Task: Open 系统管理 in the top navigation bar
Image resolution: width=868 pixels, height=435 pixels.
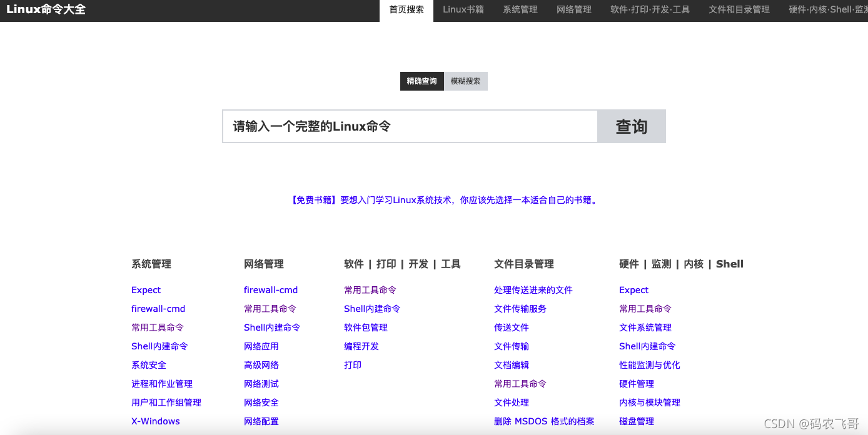Action: point(520,10)
